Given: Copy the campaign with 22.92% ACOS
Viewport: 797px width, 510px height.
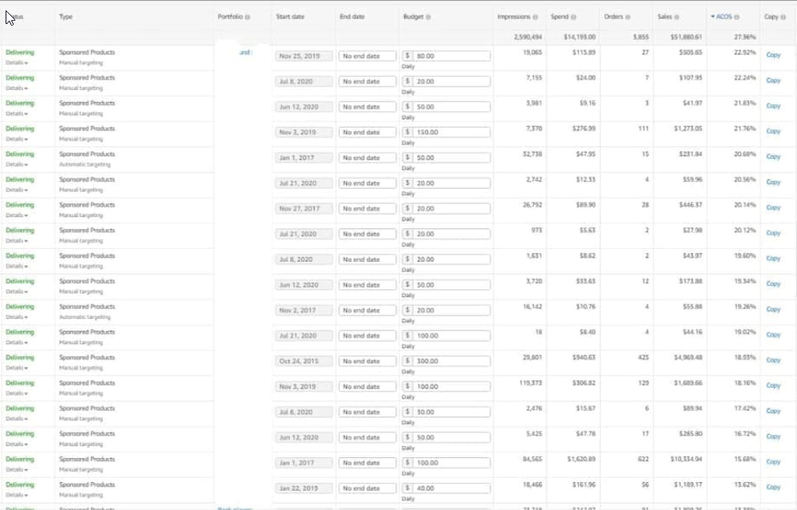Looking at the screenshot, I should coord(773,55).
